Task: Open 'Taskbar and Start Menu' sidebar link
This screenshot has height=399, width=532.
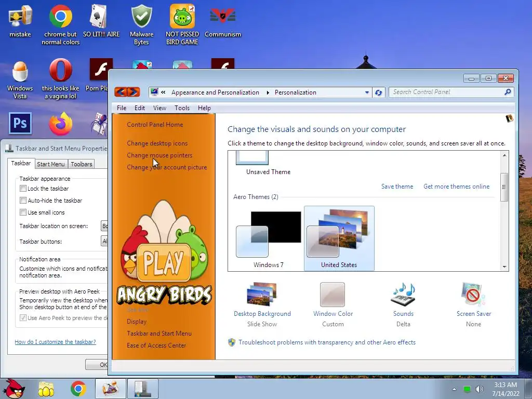Action: pos(159,333)
